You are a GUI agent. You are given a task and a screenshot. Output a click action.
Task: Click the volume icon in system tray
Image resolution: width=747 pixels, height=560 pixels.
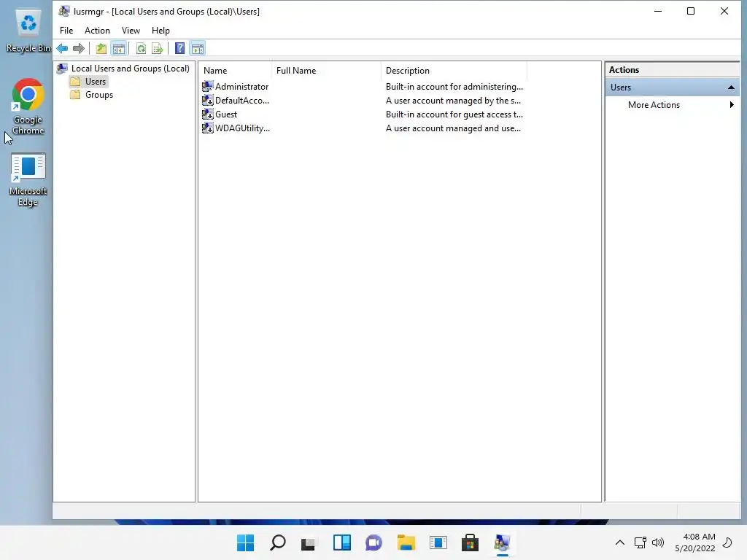(x=658, y=542)
